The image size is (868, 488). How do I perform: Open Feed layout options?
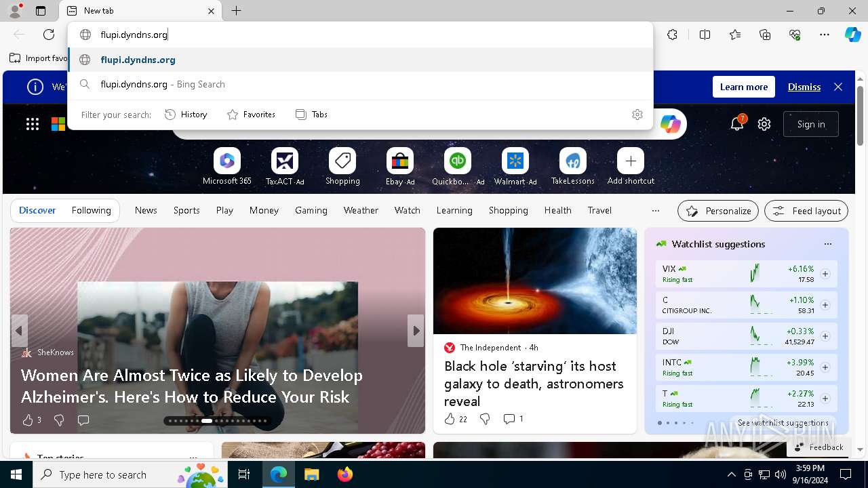coord(806,211)
